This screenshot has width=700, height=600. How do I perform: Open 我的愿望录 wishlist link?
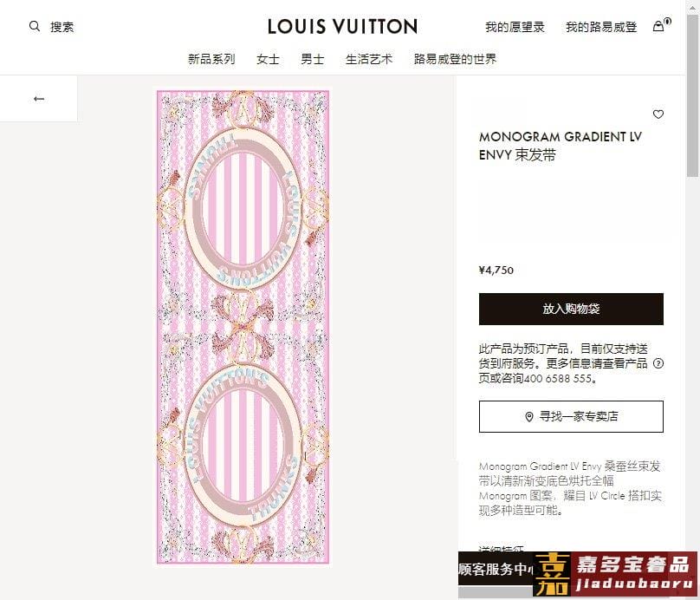tap(515, 27)
